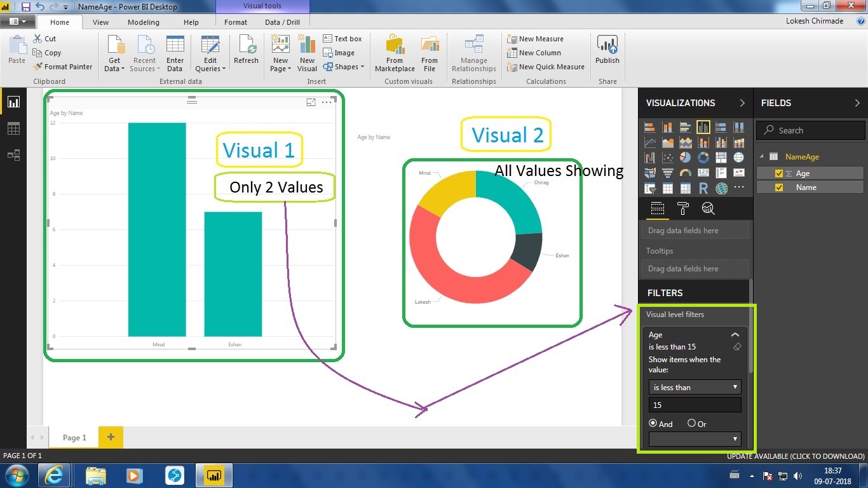Open the Format paint roller tab
The height and width of the screenshot is (488, 868).
[683, 208]
